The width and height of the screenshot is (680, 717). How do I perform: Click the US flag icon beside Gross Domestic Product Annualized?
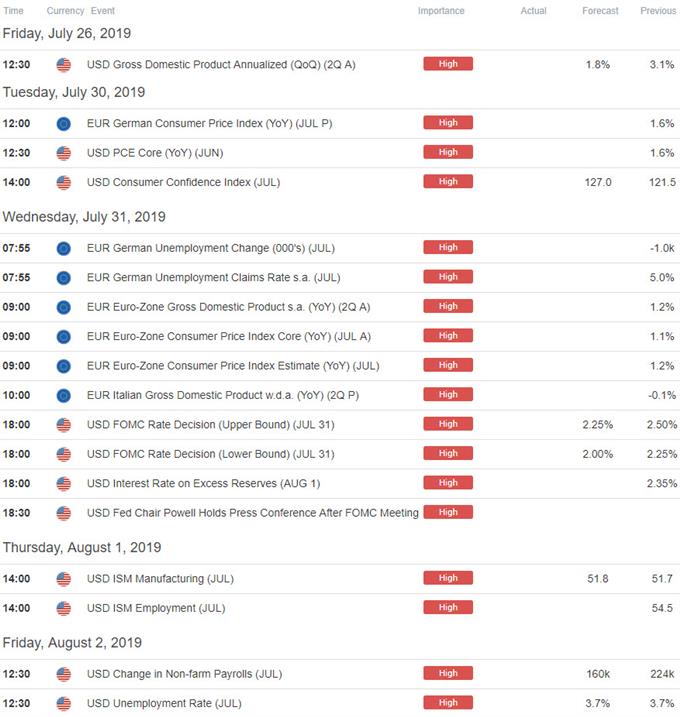click(64, 65)
